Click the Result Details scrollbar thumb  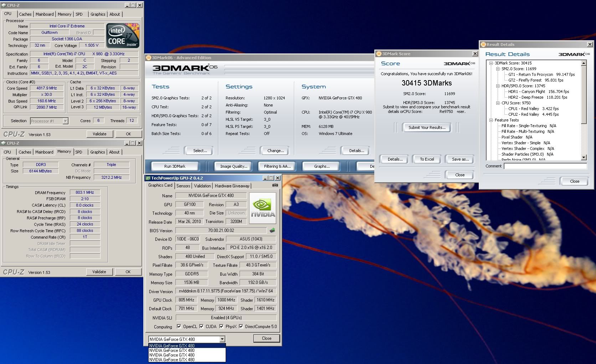[584, 94]
